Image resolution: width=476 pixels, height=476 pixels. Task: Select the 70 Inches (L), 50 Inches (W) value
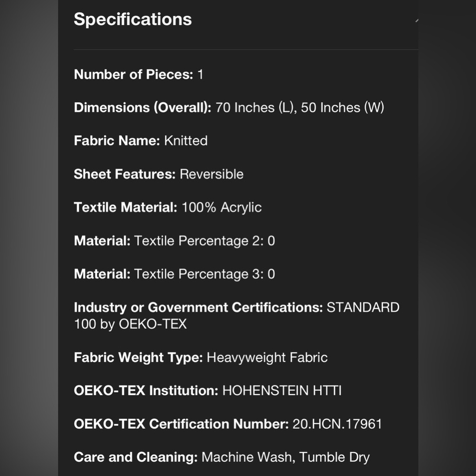tap(299, 108)
